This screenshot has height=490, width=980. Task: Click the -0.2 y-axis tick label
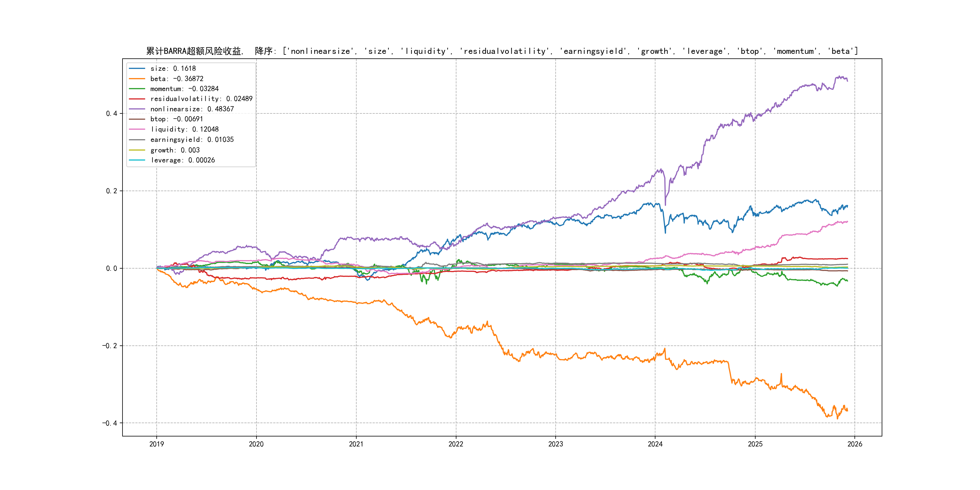pyautogui.click(x=109, y=346)
